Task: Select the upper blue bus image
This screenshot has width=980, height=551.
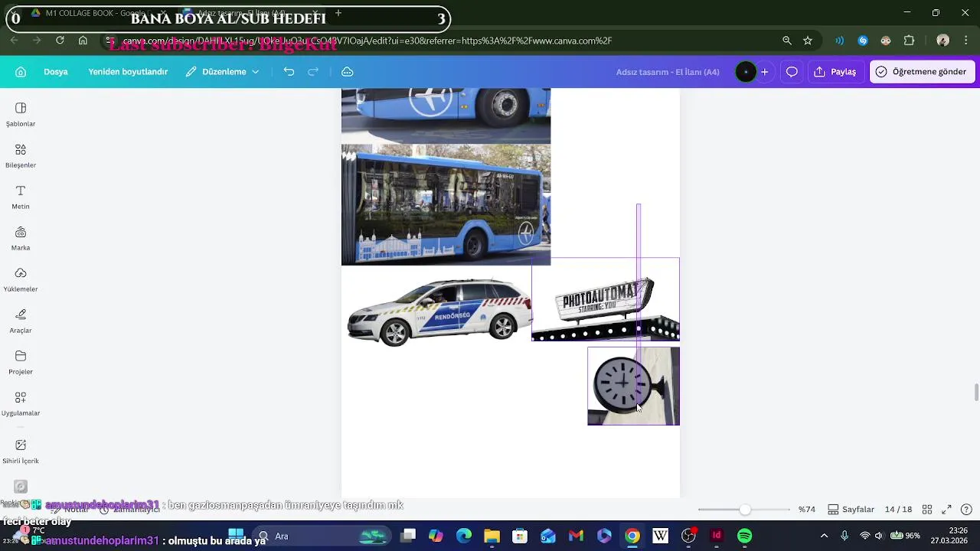Action: (446, 115)
